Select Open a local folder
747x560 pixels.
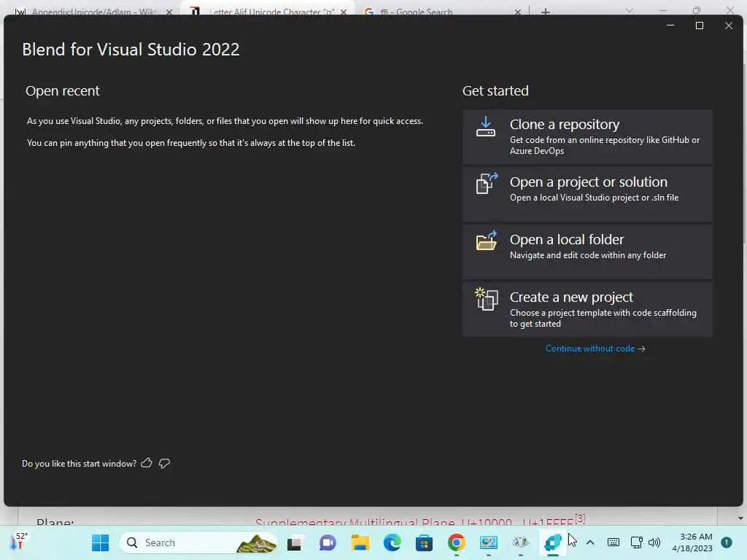587,252
